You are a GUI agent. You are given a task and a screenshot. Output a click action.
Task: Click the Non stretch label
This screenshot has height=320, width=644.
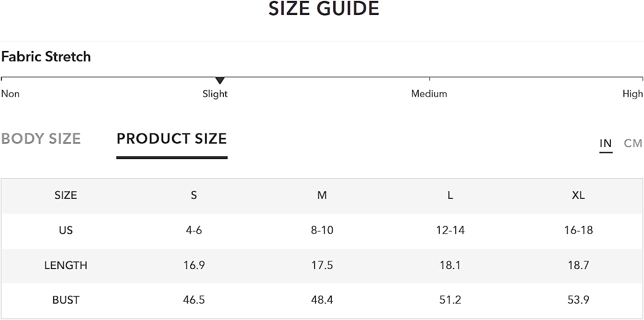(10, 94)
